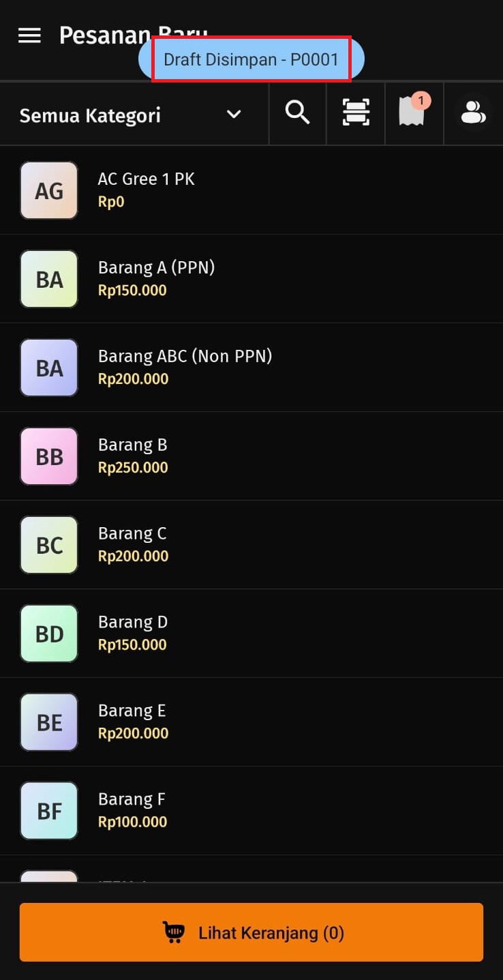This screenshot has height=980, width=503.
Task: Open the barcode scanner icon
Action: (x=356, y=113)
